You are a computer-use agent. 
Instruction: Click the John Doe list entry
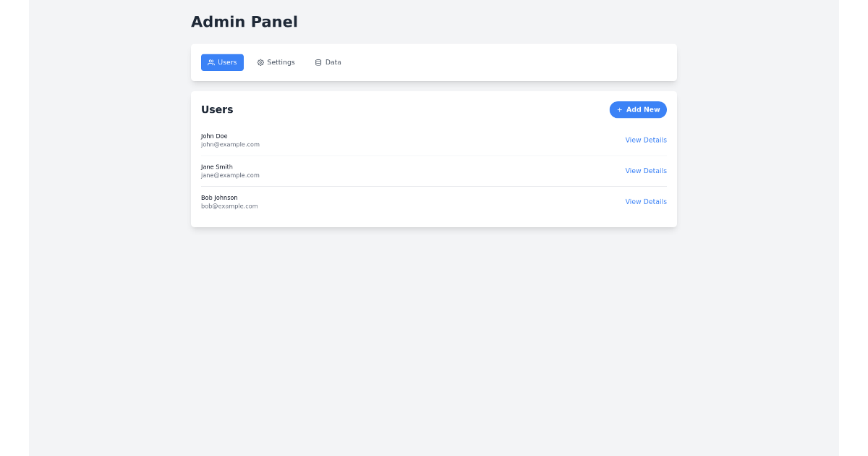coord(434,140)
